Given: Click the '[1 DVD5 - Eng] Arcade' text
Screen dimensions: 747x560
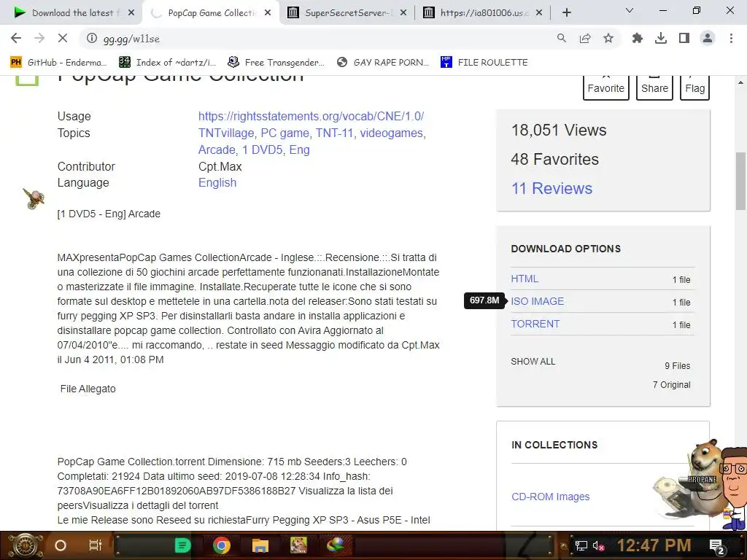Looking at the screenshot, I should (109, 214).
